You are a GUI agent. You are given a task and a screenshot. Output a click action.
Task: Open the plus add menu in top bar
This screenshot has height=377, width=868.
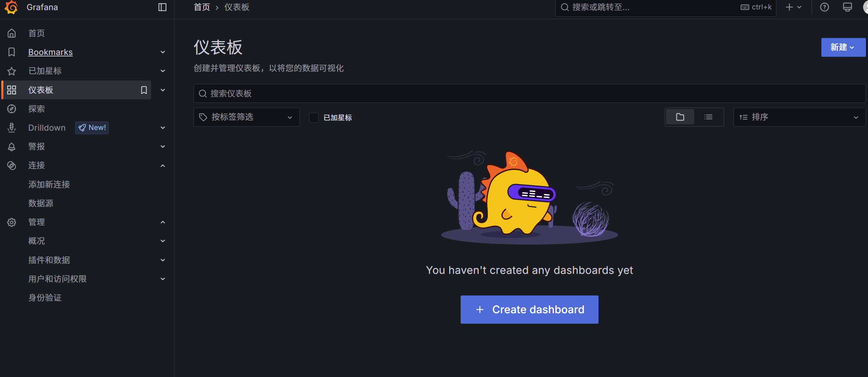click(x=793, y=7)
